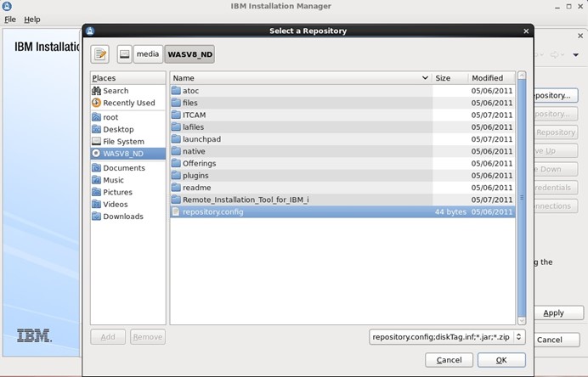The width and height of the screenshot is (588, 377).
Task: Open the File menu
Action: point(10,20)
